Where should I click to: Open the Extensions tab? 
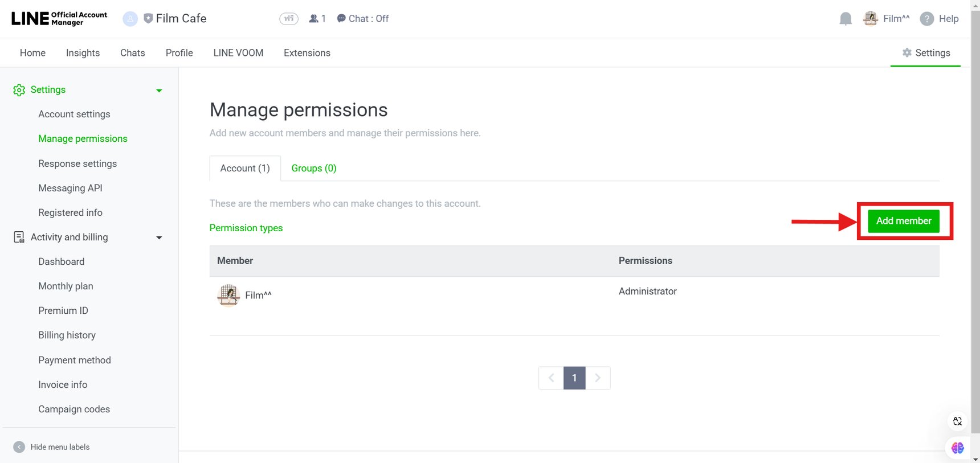point(307,53)
